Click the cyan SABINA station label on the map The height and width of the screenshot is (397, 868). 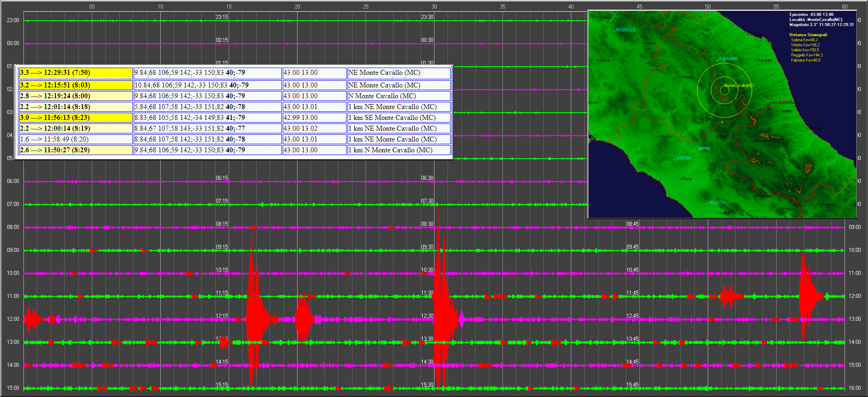pyautogui.click(x=704, y=148)
